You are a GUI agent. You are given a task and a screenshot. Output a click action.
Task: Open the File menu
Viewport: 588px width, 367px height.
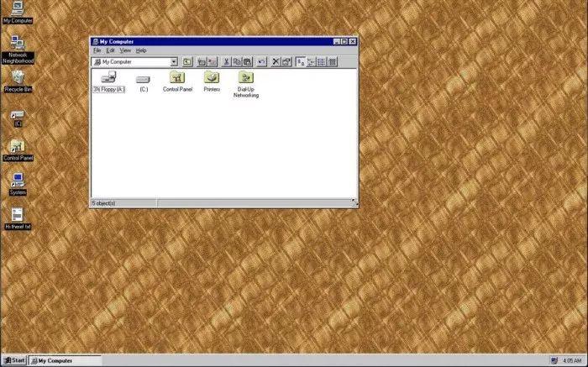(97, 50)
